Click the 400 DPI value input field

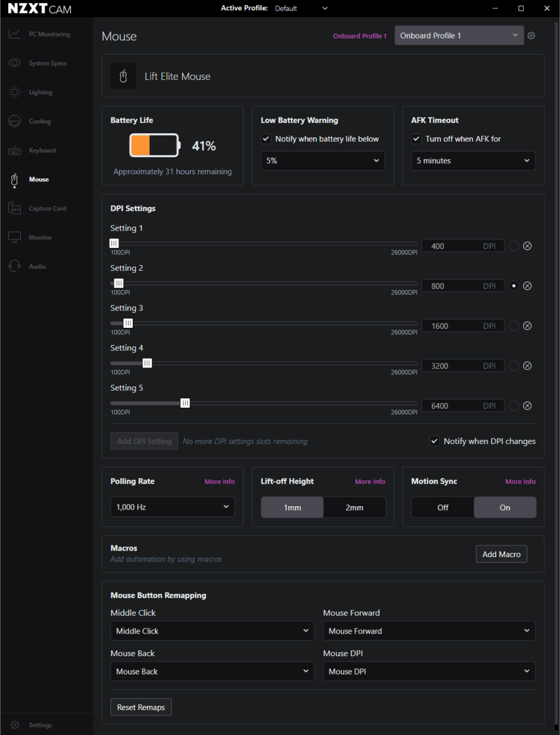(x=463, y=246)
